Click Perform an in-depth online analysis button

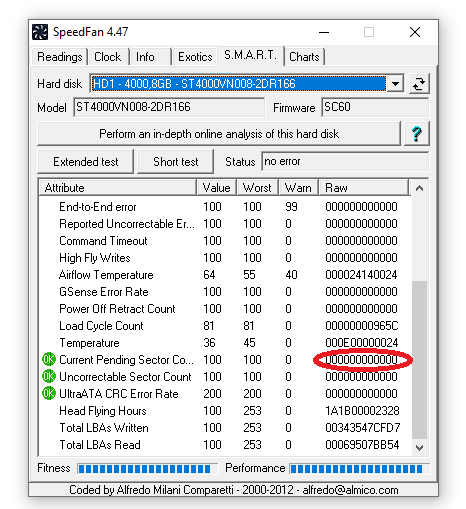[219, 134]
